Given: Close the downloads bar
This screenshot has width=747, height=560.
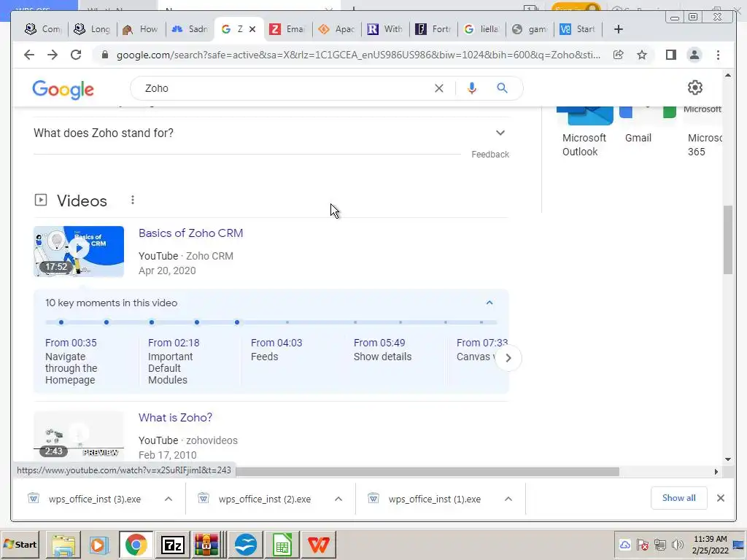Looking at the screenshot, I should click(x=720, y=497).
